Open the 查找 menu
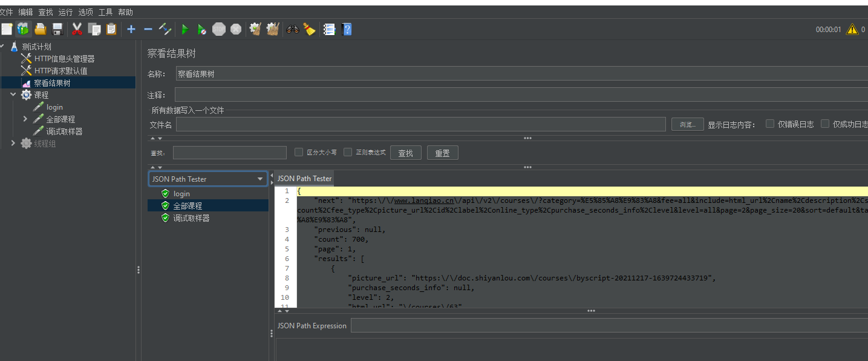The image size is (868, 361). click(45, 12)
